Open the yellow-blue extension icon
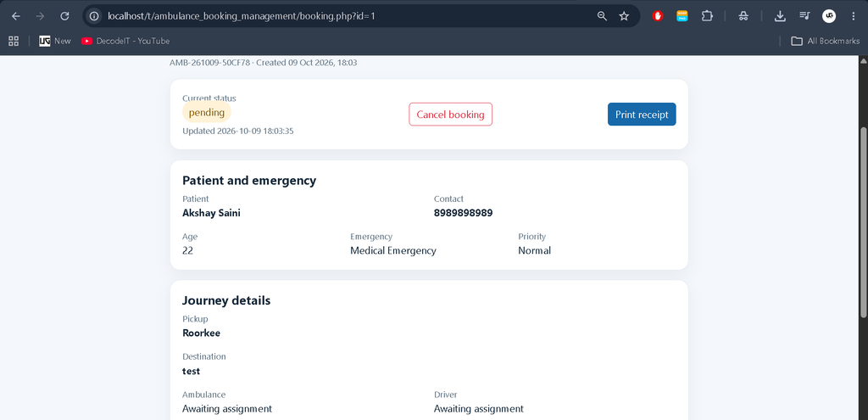Viewport: 868px width, 420px height. tap(682, 16)
